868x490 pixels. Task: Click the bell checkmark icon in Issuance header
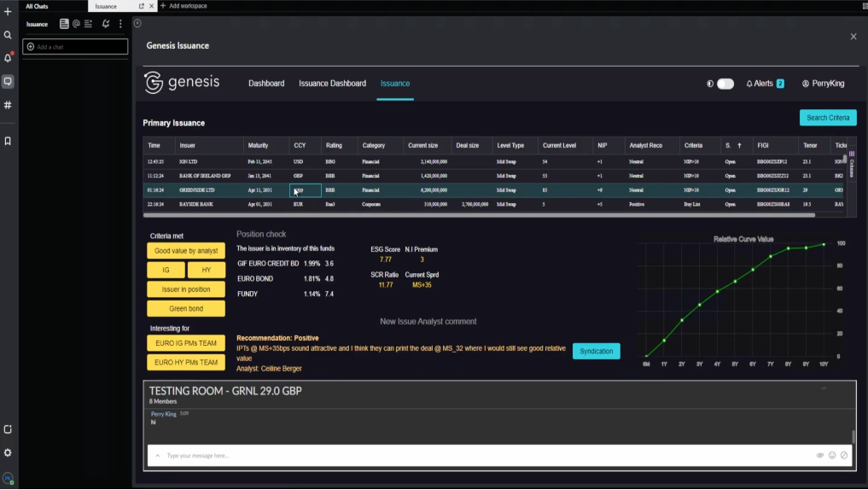tap(106, 24)
